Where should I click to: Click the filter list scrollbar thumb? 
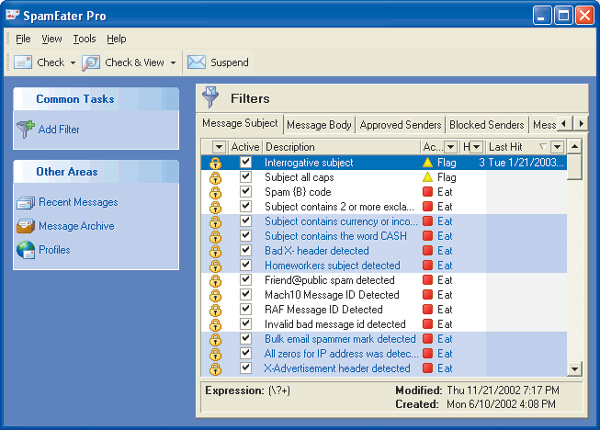coord(574,166)
